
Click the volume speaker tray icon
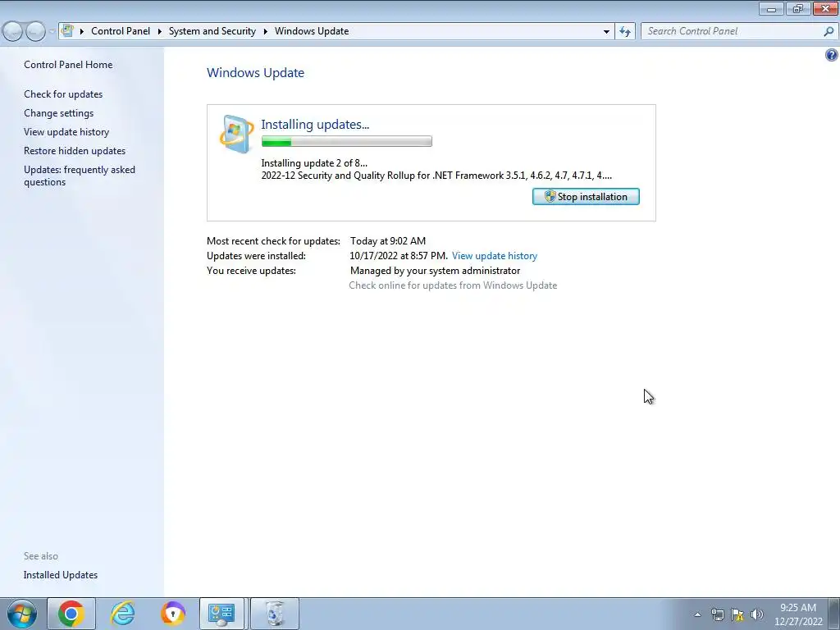pyautogui.click(x=757, y=614)
